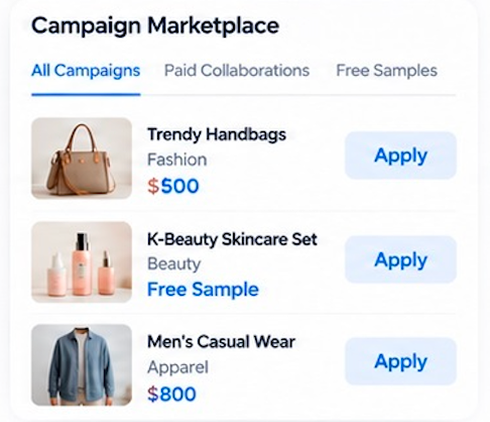490x422 pixels.
Task: Open the Men's Casual Wear title
Action: [x=221, y=342]
